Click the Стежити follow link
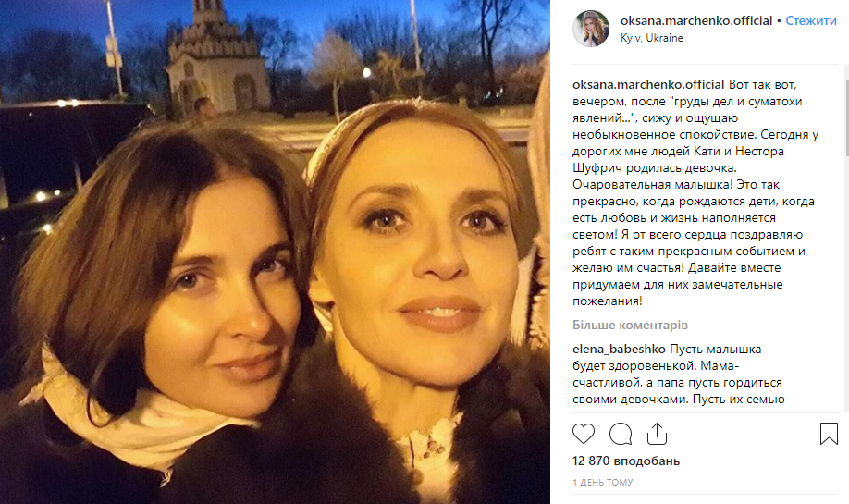 [810, 20]
